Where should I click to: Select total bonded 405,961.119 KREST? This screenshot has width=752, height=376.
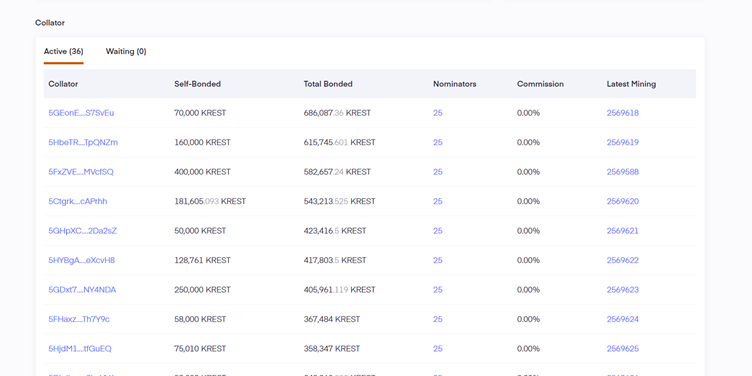(x=340, y=290)
